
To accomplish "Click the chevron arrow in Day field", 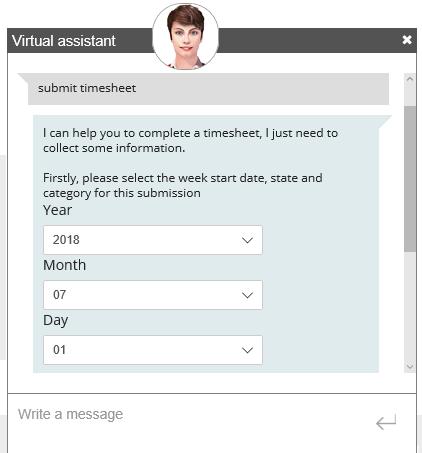I will [x=247, y=350].
